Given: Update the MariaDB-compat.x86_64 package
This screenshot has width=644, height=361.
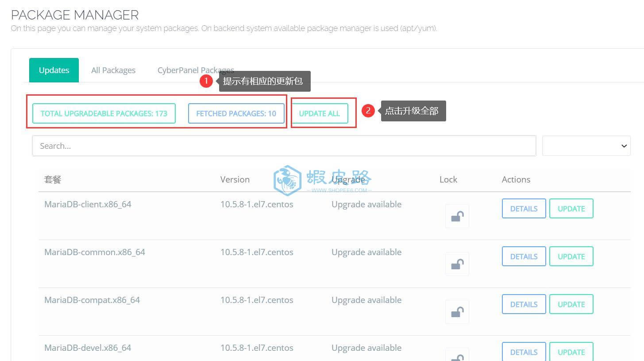Looking at the screenshot, I should [571, 304].
